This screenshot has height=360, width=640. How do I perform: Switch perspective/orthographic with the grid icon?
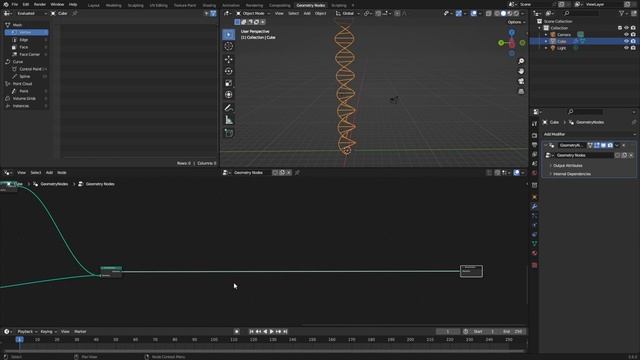[521, 91]
